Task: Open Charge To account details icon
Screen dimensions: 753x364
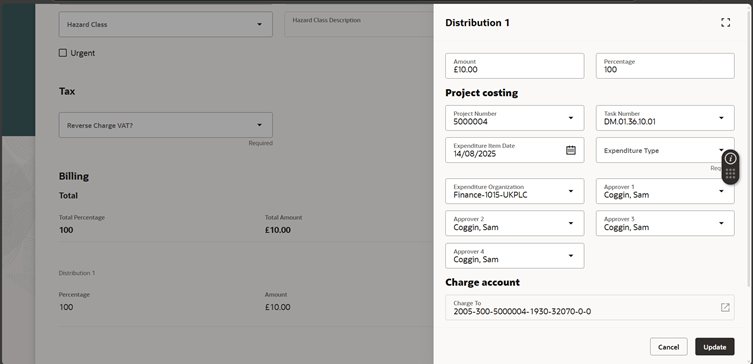Action: [725, 307]
